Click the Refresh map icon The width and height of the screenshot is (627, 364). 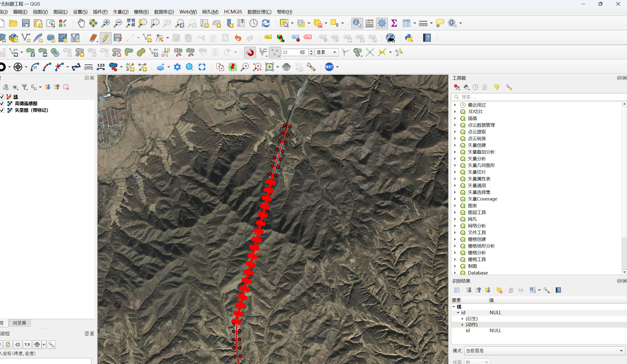266,23
